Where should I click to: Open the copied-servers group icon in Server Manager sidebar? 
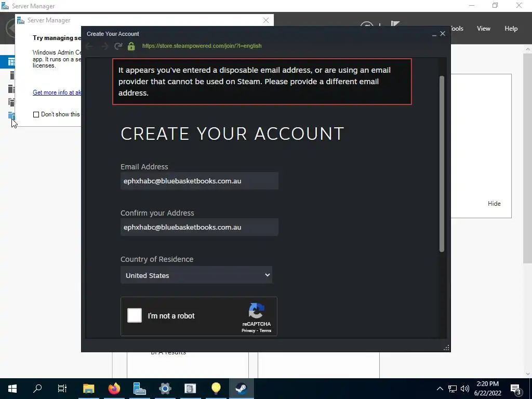pyautogui.click(x=11, y=102)
